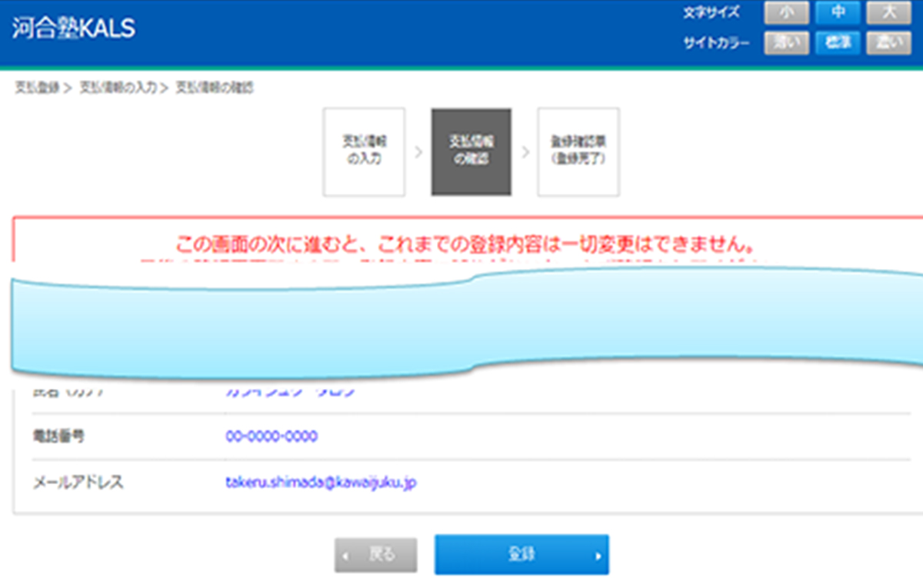
Task: Select the 大 font size button
Action: click(x=888, y=12)
